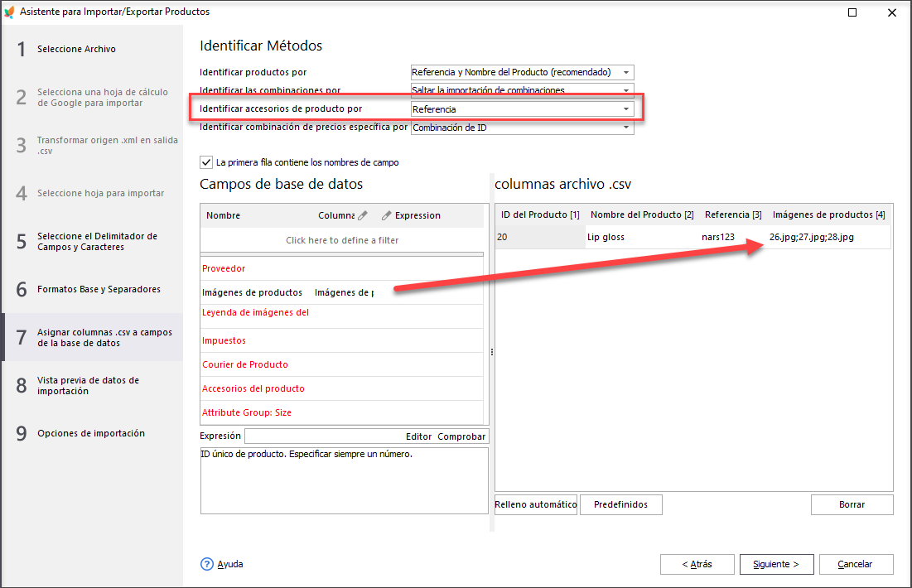Select 'Accesorios del producto' database field
The height and width of the screenshot is (588, 912).
click(253, 388)
